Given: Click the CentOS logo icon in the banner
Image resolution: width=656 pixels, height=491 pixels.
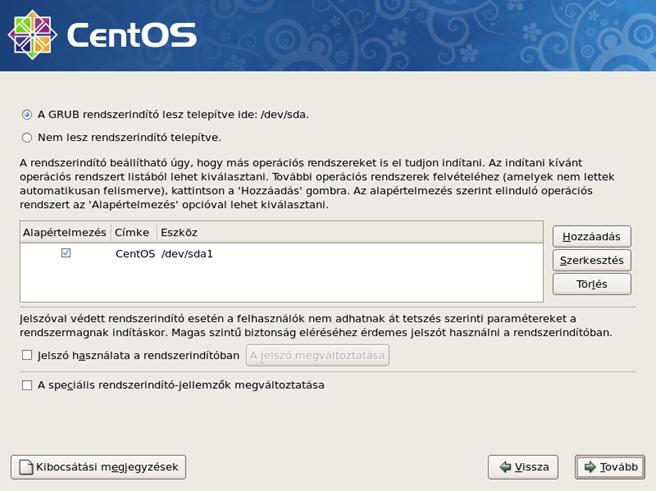Looking at the screenshot, I should [x=32, y=34].
